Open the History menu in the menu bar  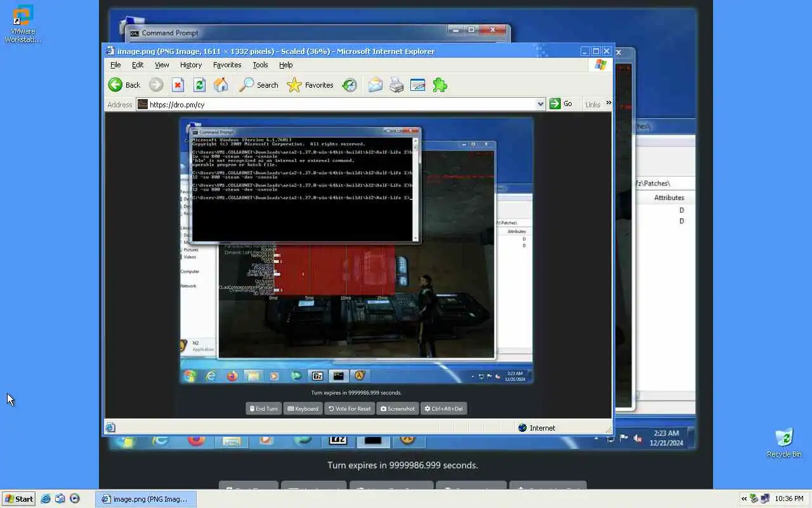(191, 65)
